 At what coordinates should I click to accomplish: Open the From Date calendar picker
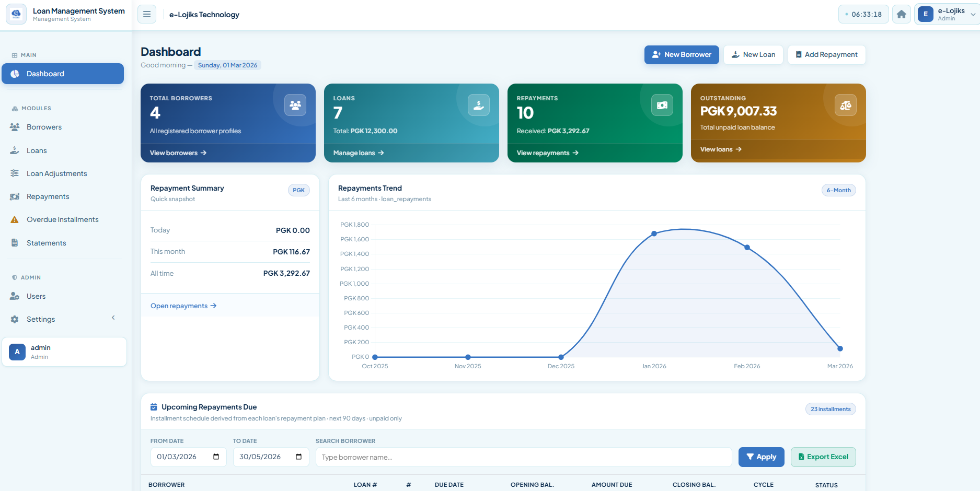tap(216, 457)
